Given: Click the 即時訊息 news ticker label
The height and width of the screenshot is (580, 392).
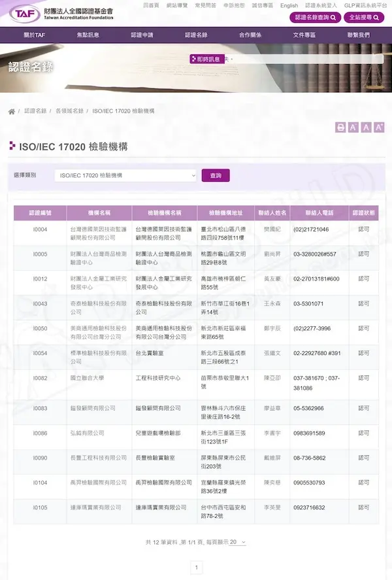Looking at the screenshot, I should coord(207,59).
